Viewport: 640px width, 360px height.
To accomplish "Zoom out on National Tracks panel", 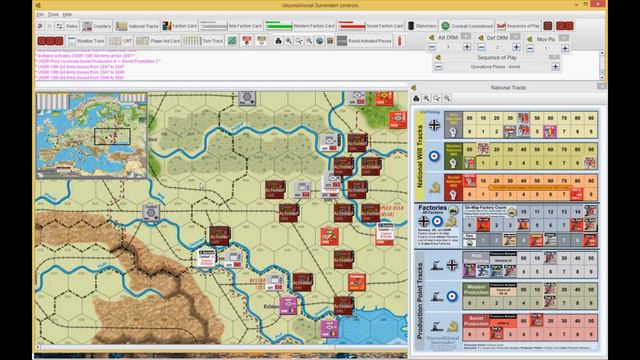I will pyautogui.click(x=447, y=98).
